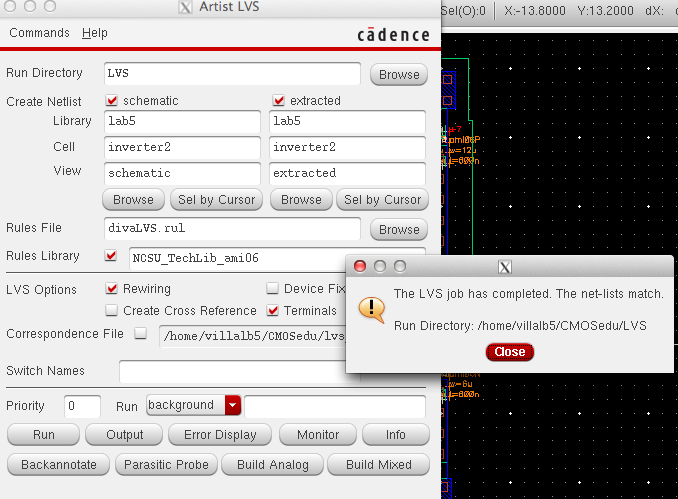Image resolution: width=678 pixels, height=499 pixels.
Task: Click the Run Directory path text in dialog
Action: [x=520, y=326]
